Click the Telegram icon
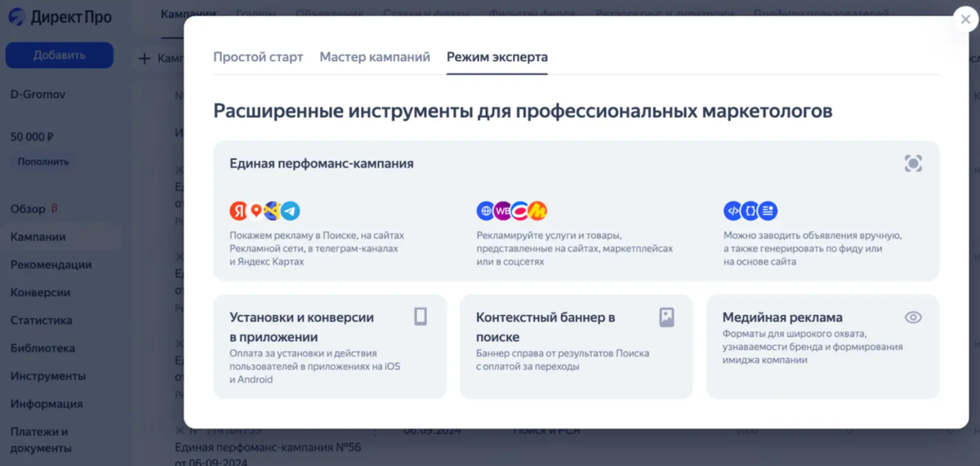The width and height of the screenshot is (980, 466). [291, 211]
